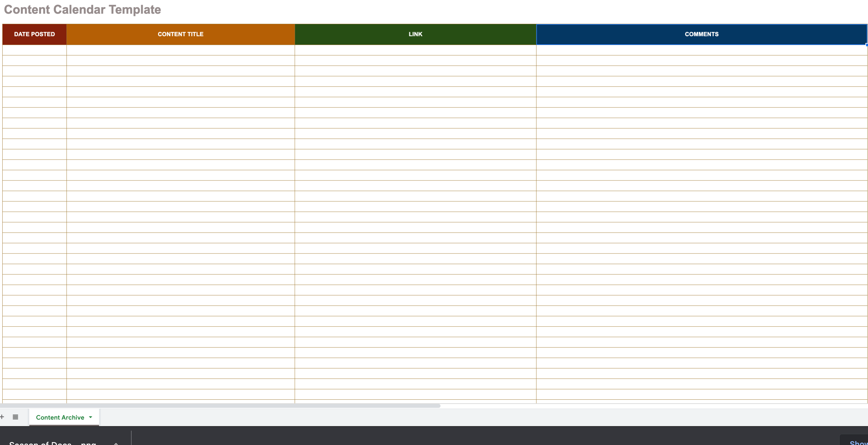
Task: Click the add new sheet plus icon
Action: coord(2,417)
